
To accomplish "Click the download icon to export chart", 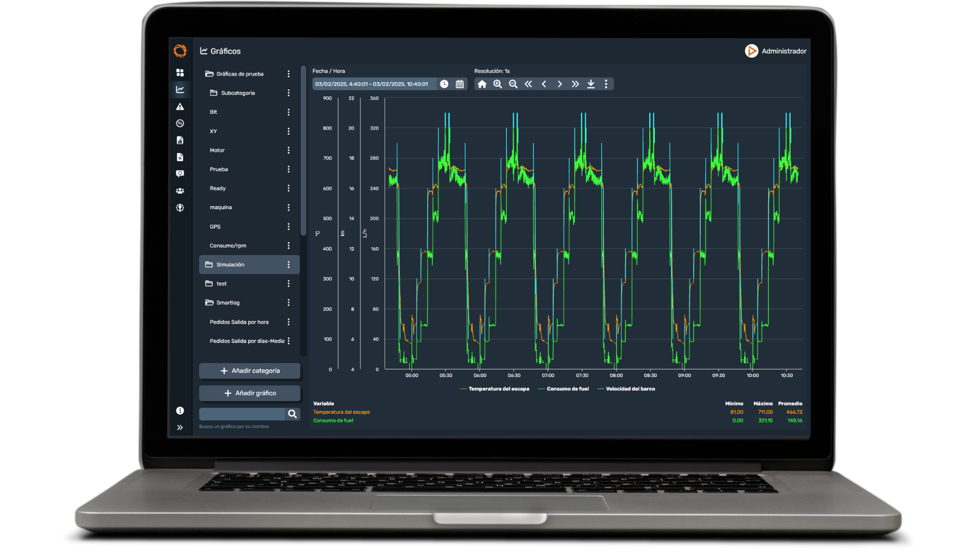I will (590, 84).
